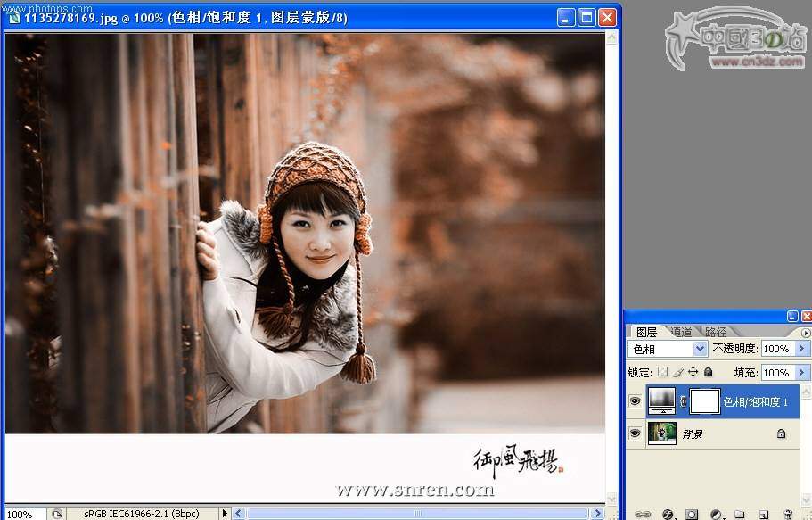Create a new group folder icon
812x520 pixels.
click(740, 515)
